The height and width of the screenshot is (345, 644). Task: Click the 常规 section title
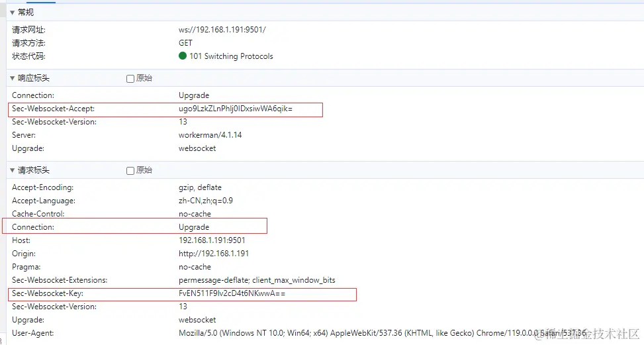pos(25,13)
